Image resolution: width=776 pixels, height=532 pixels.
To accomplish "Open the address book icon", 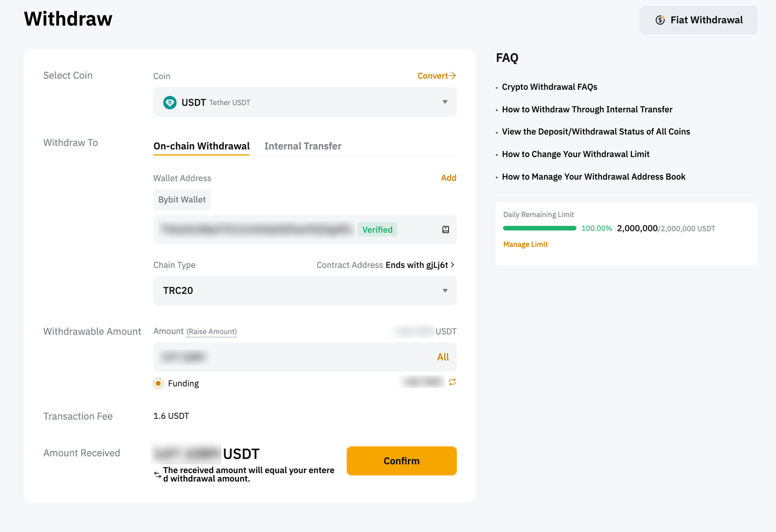I will (445, 230).
